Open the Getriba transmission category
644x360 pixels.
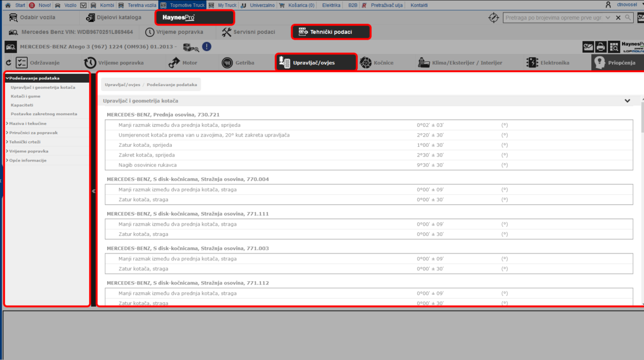pyautogui.click(x=238, y=63)
